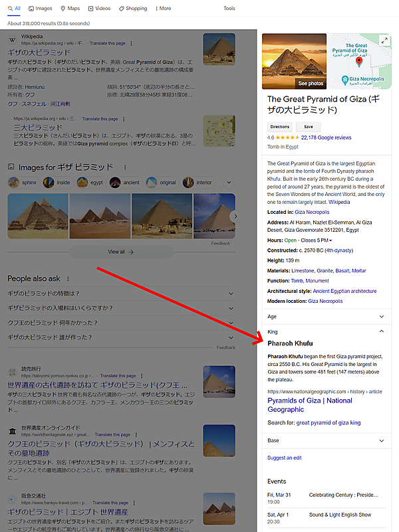Image resolution: width=399 pixels, height=532 pixels.
Task: Collapse the 'King' section
Action: click(381, 331)
